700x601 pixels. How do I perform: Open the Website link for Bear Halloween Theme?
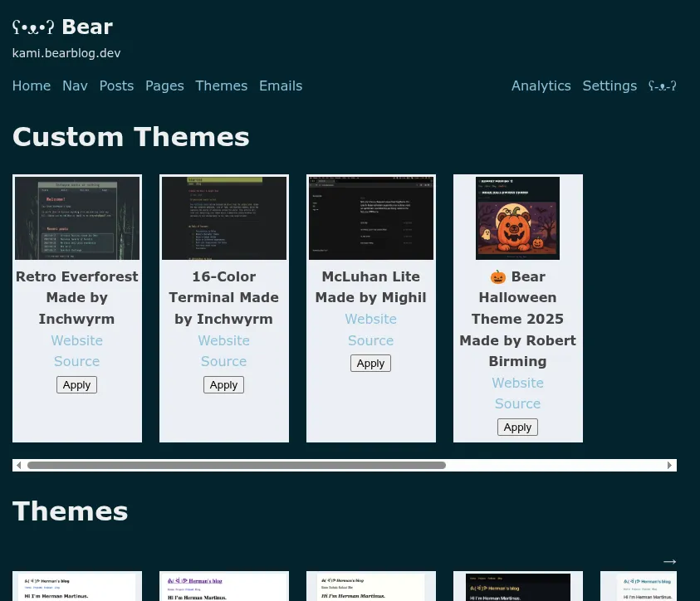pyautogui.click(x=517, y=383)
